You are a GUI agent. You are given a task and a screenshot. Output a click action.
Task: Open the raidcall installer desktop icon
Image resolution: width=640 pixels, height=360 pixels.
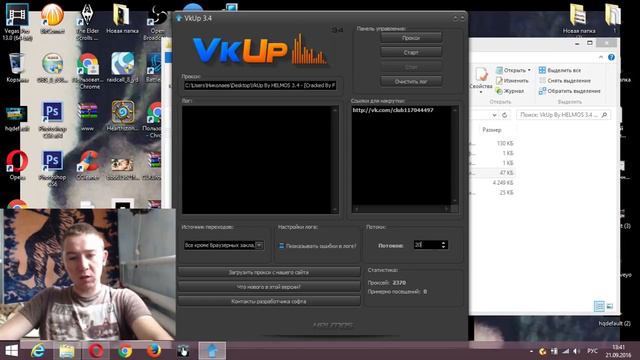click(x=122, y=67)
